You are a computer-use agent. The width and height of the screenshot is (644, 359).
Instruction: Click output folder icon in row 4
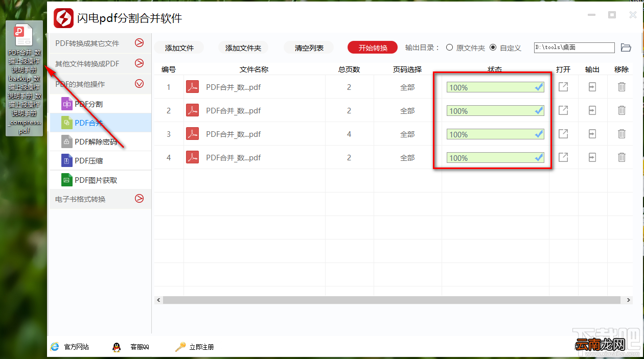coord(592,157)
